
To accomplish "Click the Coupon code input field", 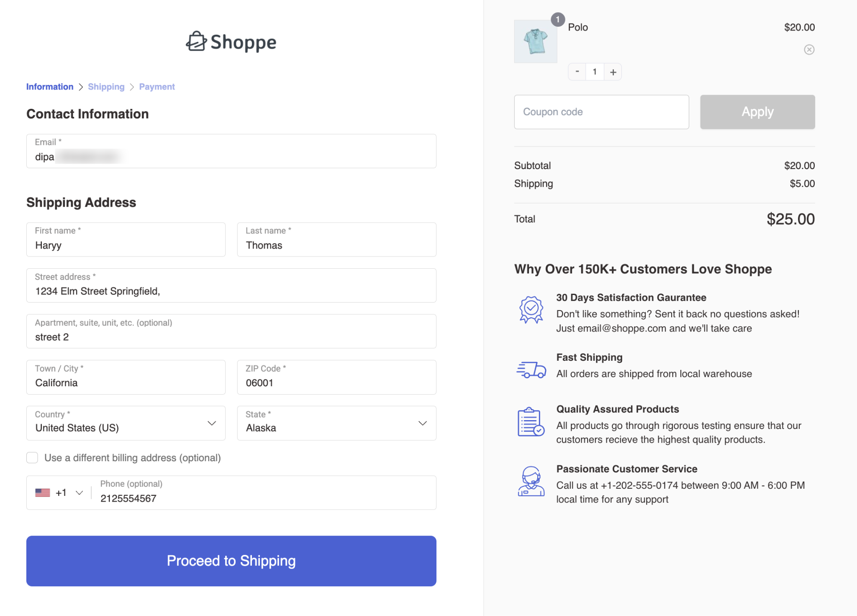I will [601, 112].
